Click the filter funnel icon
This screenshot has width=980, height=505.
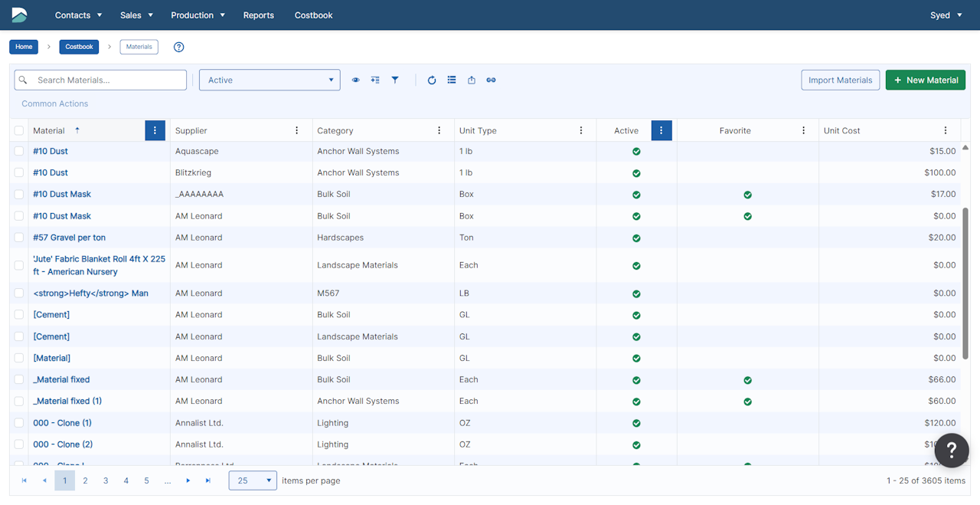point(395,80)
